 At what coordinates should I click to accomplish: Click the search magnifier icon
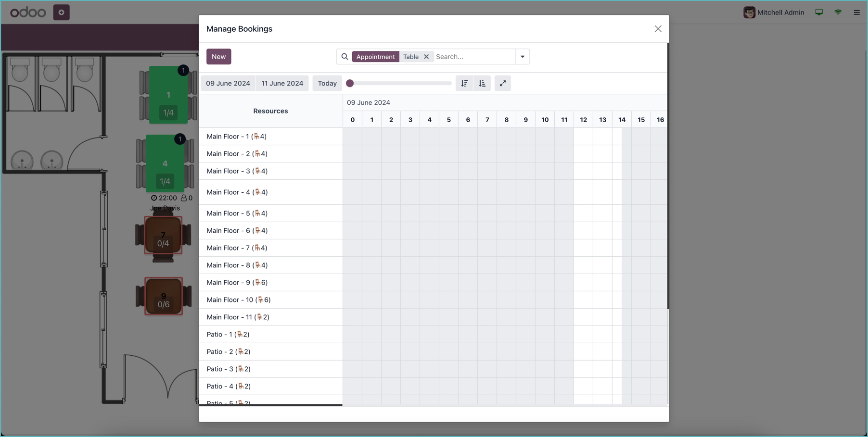coord(345,56)
